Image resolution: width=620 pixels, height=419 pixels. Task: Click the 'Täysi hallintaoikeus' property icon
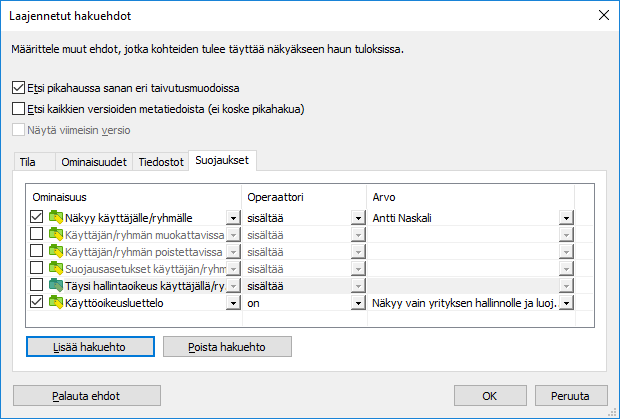tap(56, 285)
